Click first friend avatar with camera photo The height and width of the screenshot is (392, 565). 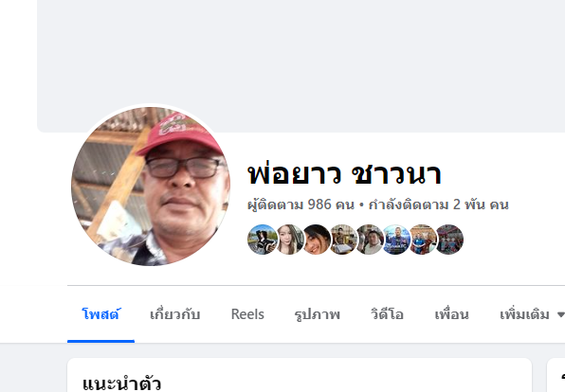(x=263, y=240)
